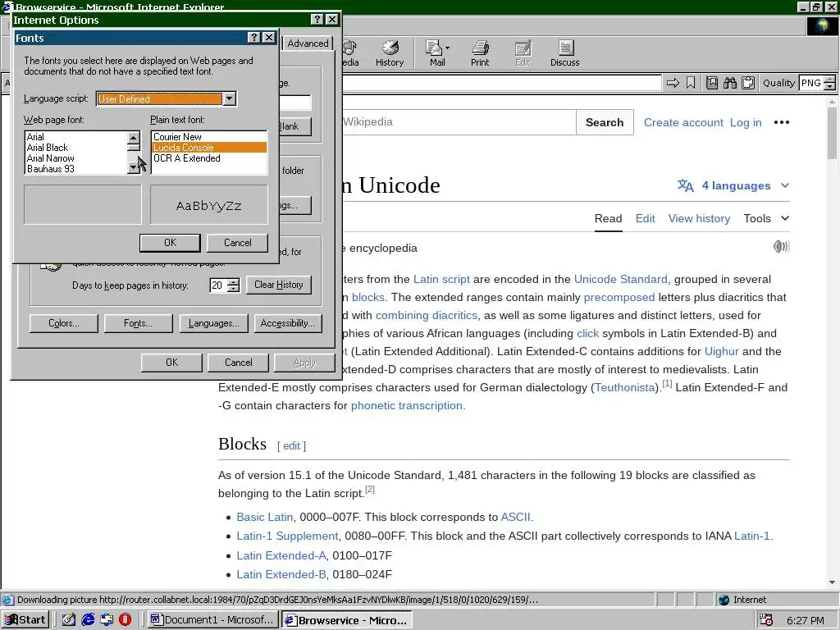Click the Go arrow icon beside address bar
840x630 pixels.
673,83
